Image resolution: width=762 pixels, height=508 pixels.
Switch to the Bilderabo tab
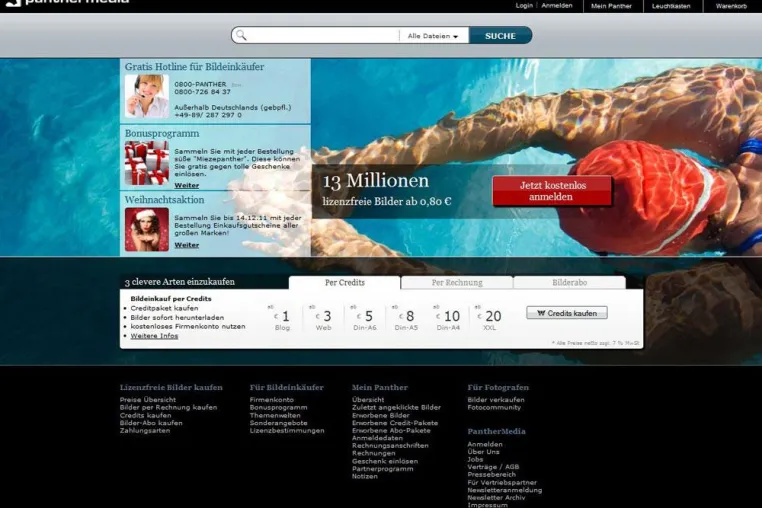(569, 282)
